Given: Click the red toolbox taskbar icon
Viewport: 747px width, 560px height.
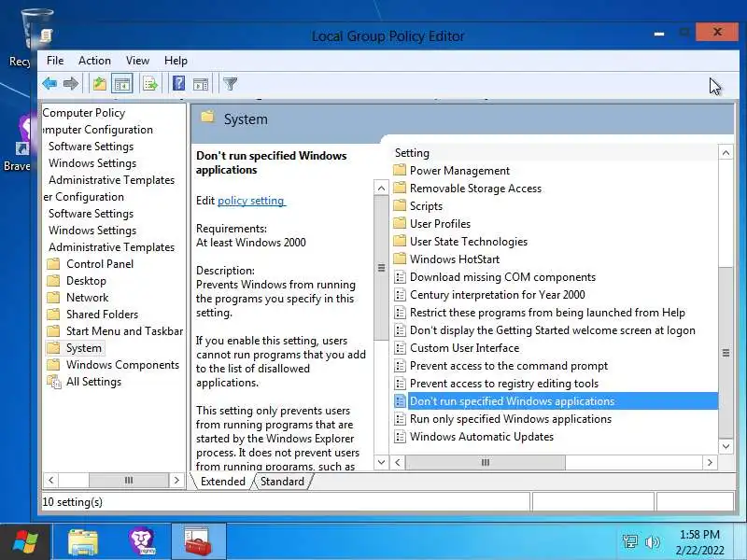Looking at the screenshot, I should click(x=198, y=542).
